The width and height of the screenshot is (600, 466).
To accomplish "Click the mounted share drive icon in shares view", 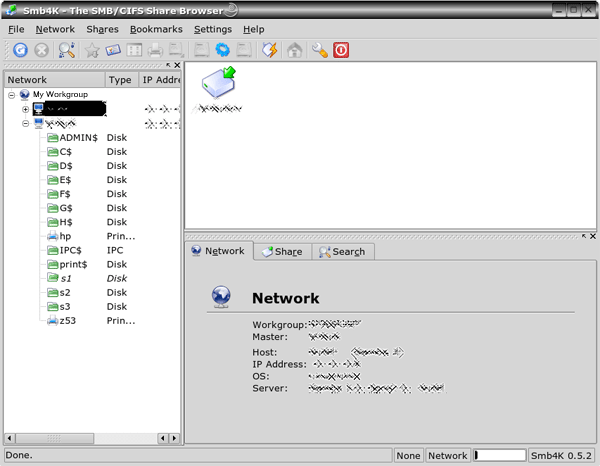I will point(218,82).
